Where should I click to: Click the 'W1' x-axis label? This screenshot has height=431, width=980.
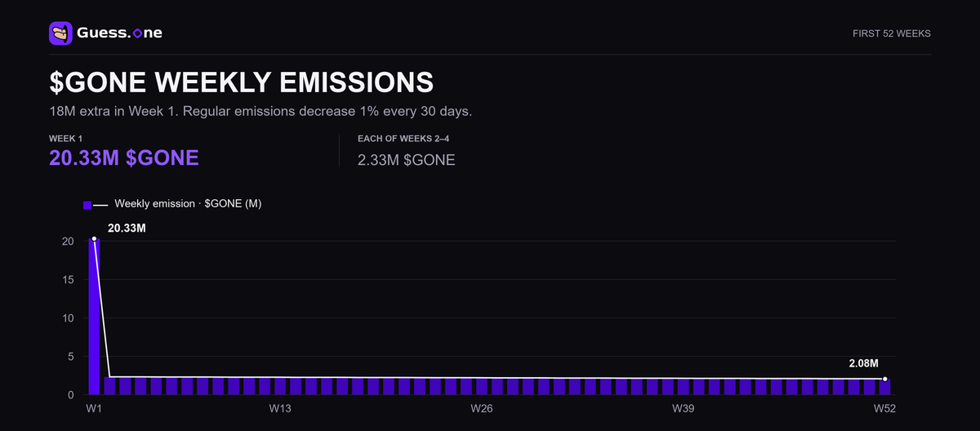tap(94, 407)
